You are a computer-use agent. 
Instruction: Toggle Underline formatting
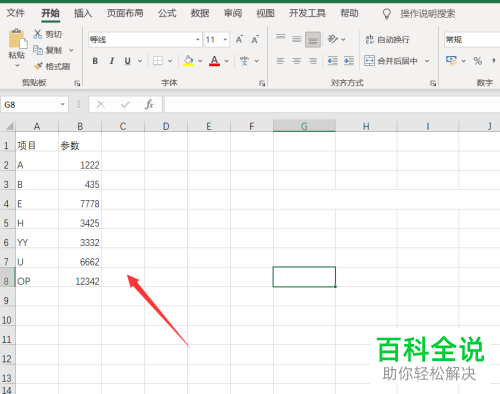128,61
